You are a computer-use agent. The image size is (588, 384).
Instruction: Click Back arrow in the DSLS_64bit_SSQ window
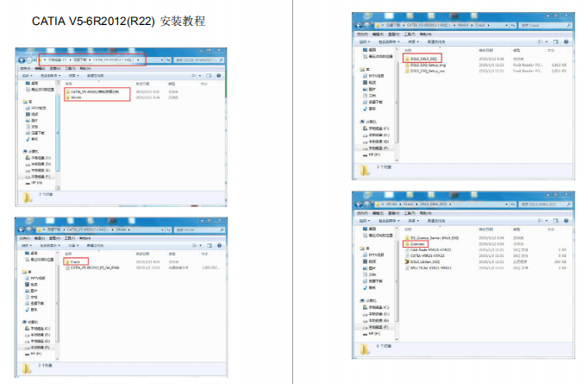[359, 205]
